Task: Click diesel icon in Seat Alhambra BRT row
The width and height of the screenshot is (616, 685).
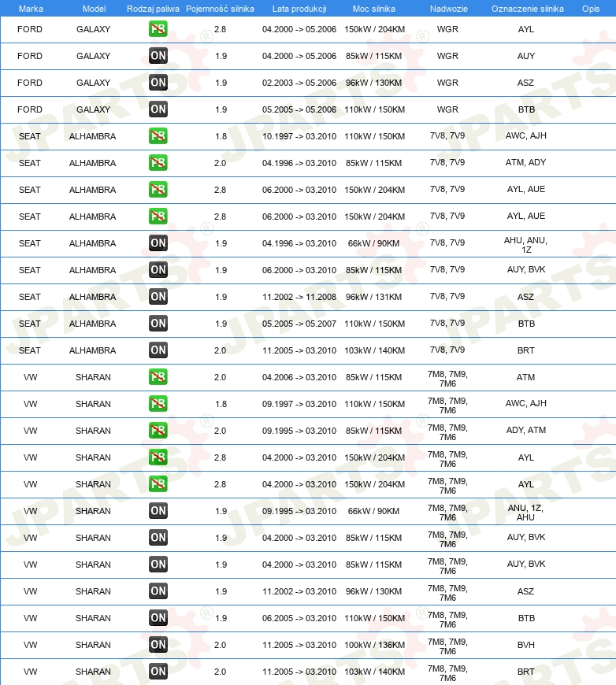Action: pos(158,350)
